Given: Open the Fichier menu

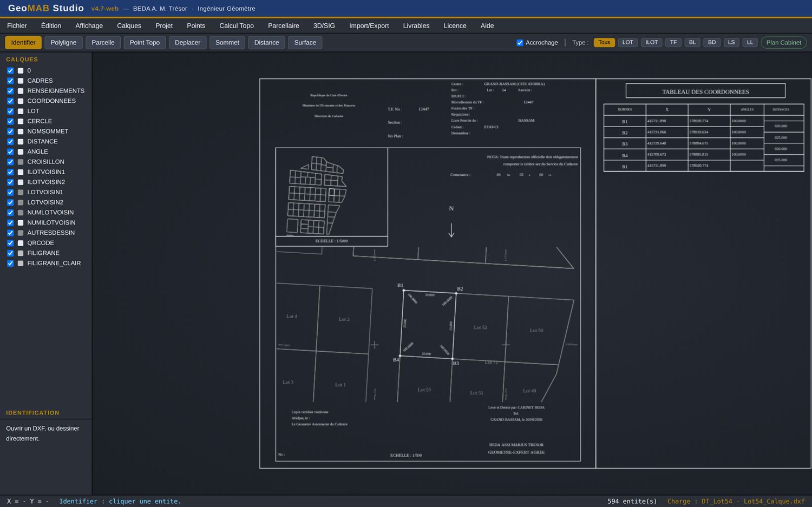Looking at the screenshot, I should 17,25.
